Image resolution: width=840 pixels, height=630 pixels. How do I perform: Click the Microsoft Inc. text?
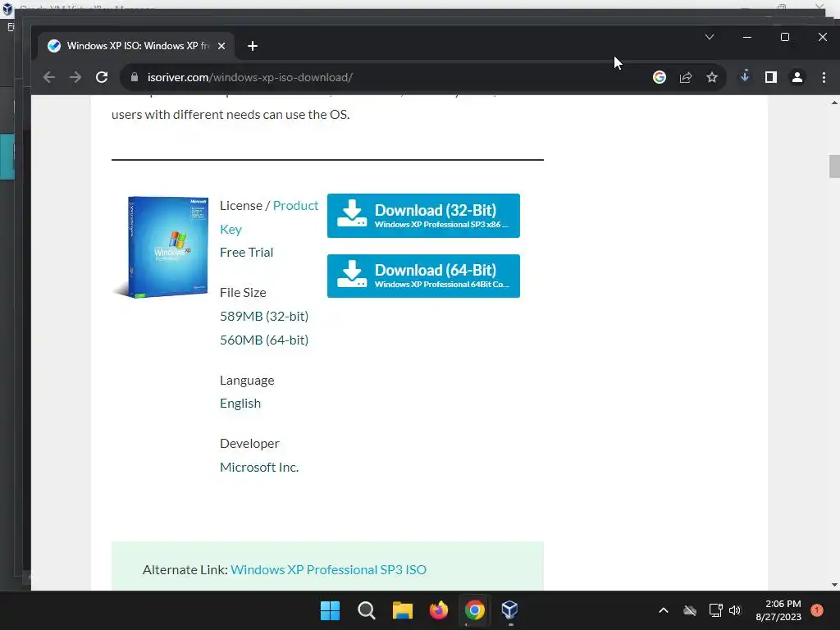coord(258,467)
